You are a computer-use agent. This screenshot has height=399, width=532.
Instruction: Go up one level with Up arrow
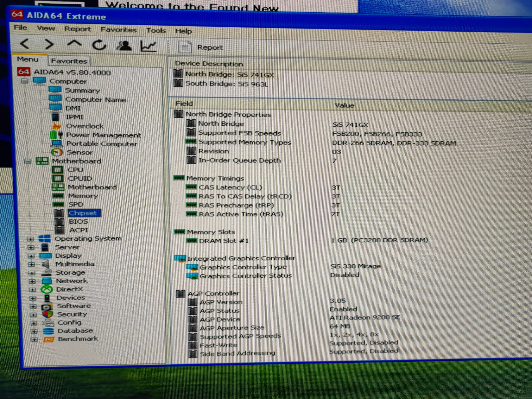74,44
